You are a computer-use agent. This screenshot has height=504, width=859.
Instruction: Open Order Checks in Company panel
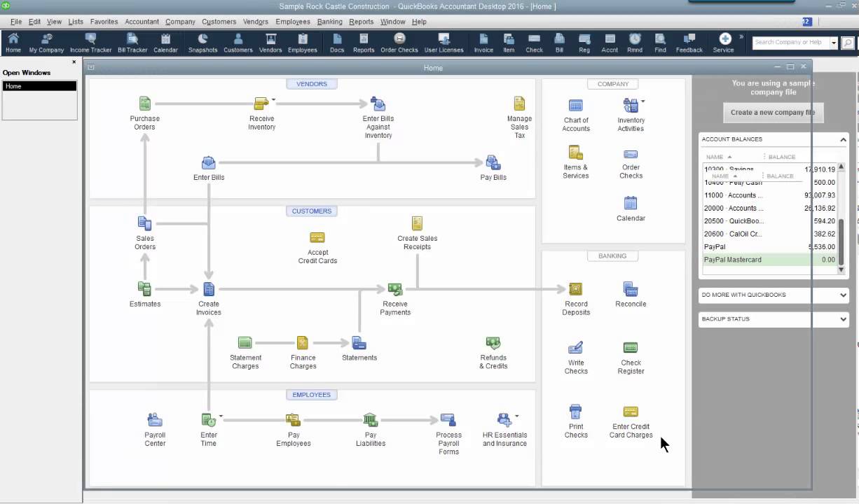pyautogui.click(x=631, y=155)
